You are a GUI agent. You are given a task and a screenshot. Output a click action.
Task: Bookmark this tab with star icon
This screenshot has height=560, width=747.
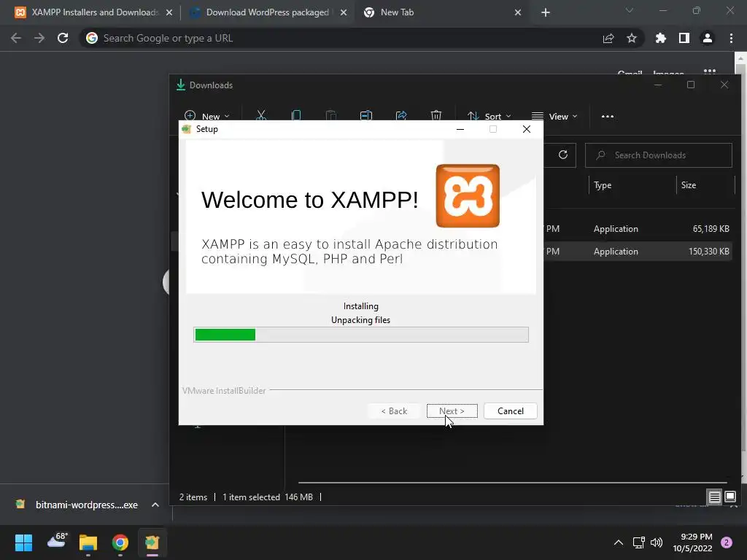[x=632, y=38]
